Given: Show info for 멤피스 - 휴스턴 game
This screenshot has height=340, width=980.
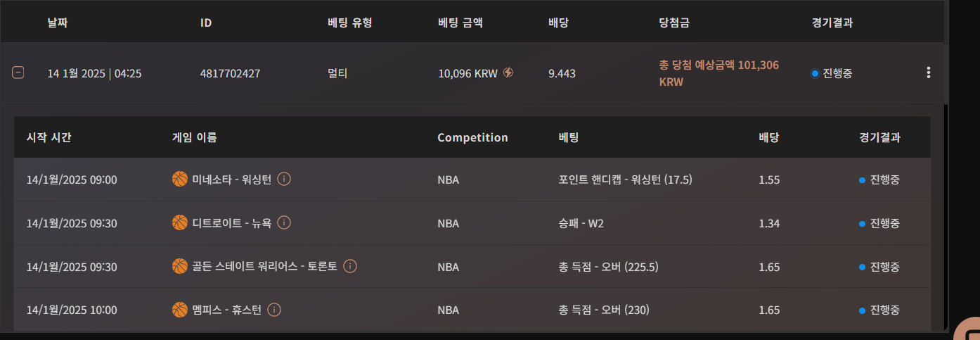Looking at the screenshot, I should (x=274, y=310).
